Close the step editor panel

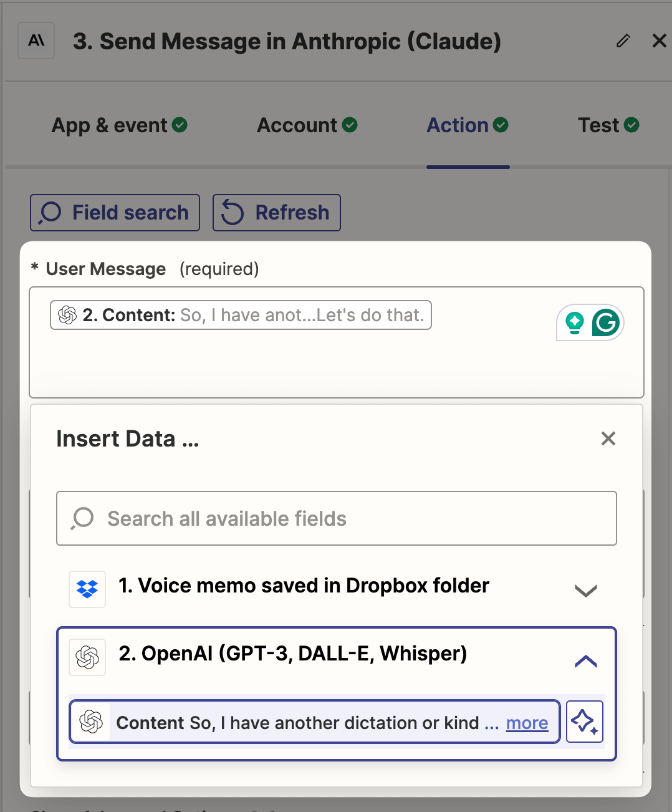tap(659, 41)
